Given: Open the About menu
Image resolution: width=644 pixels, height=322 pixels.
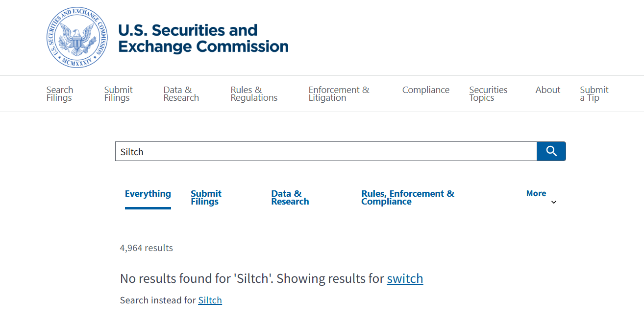Looking at the screenshot, I should pos(547,90).
